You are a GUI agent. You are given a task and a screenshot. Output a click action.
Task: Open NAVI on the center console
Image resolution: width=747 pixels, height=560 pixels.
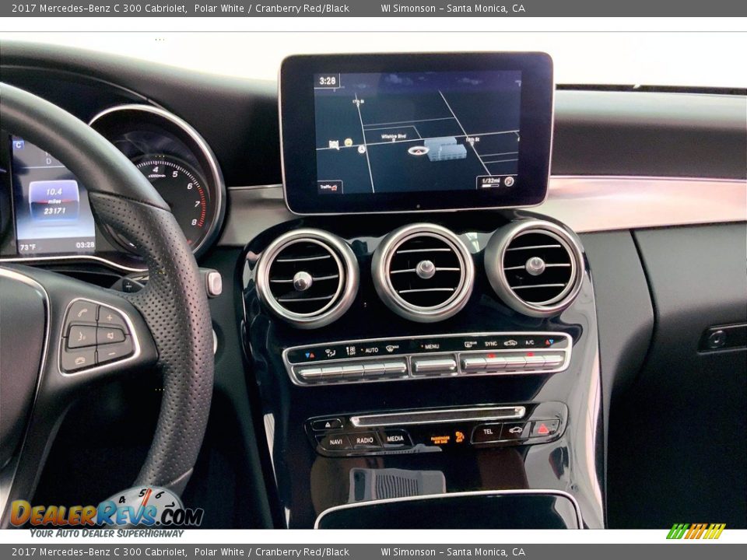336,442
